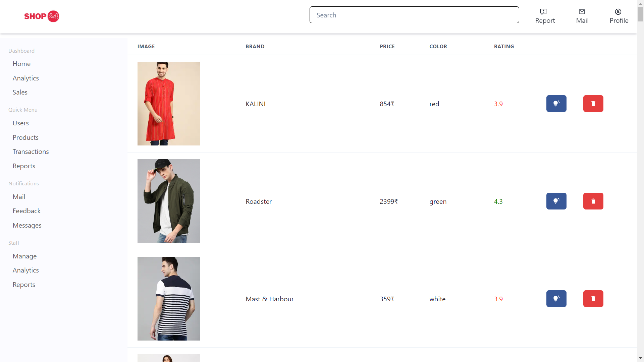Delete the KALINI product via trash icon
The width and height of the screenshot is (644, 362).
click(593, 104)
